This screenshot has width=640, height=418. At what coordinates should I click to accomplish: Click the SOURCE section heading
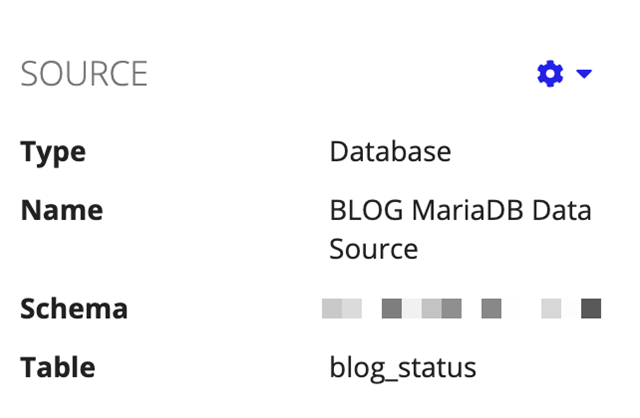84,74
